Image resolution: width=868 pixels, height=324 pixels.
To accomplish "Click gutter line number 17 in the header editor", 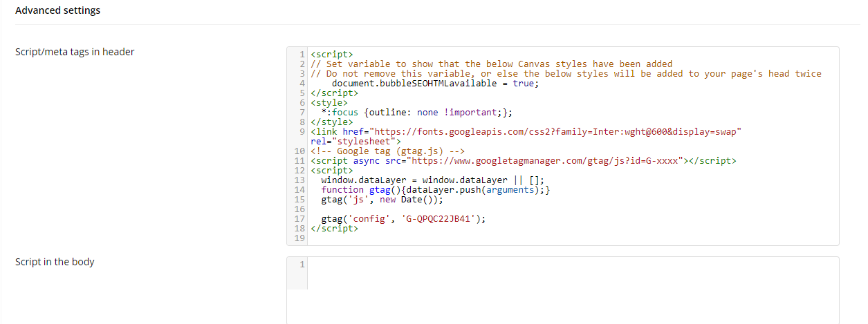I will (x=300, y=218).
